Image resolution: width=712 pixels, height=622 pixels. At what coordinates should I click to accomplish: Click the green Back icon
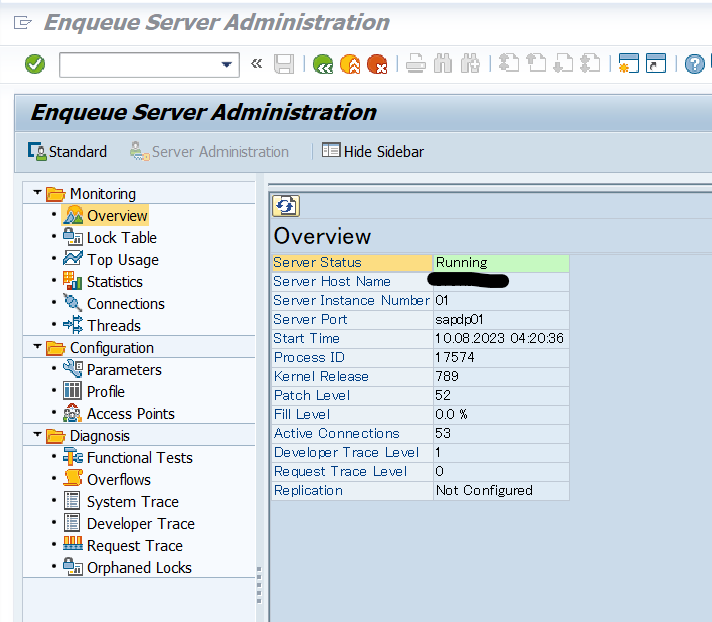pos(322,65)
